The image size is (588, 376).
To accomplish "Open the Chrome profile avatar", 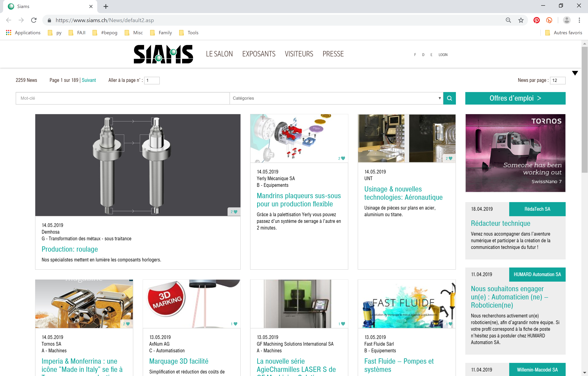I will pos(566,20).
